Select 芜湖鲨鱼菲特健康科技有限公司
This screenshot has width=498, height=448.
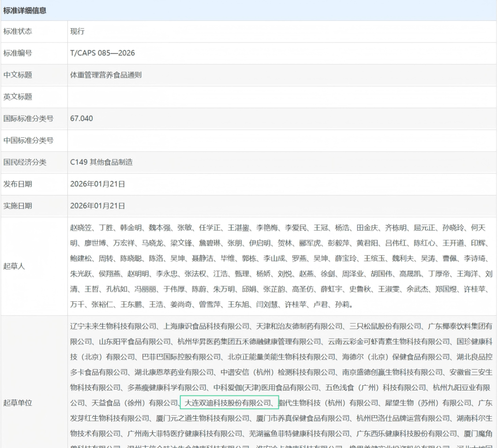(x=299, y=434)
